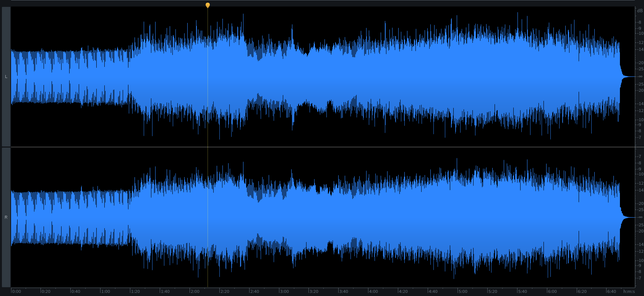Click the h:m:s time format label
644x296 pixels.
629,291
